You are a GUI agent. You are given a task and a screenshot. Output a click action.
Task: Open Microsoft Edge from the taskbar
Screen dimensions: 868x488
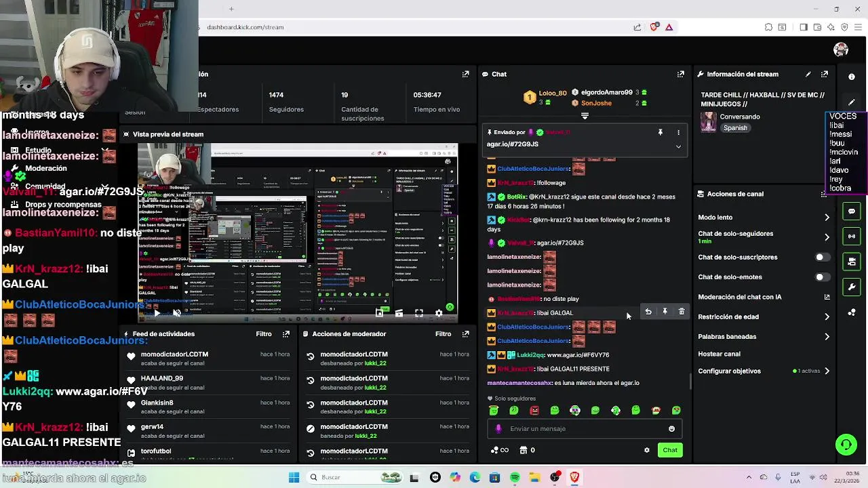click(474, 477)
